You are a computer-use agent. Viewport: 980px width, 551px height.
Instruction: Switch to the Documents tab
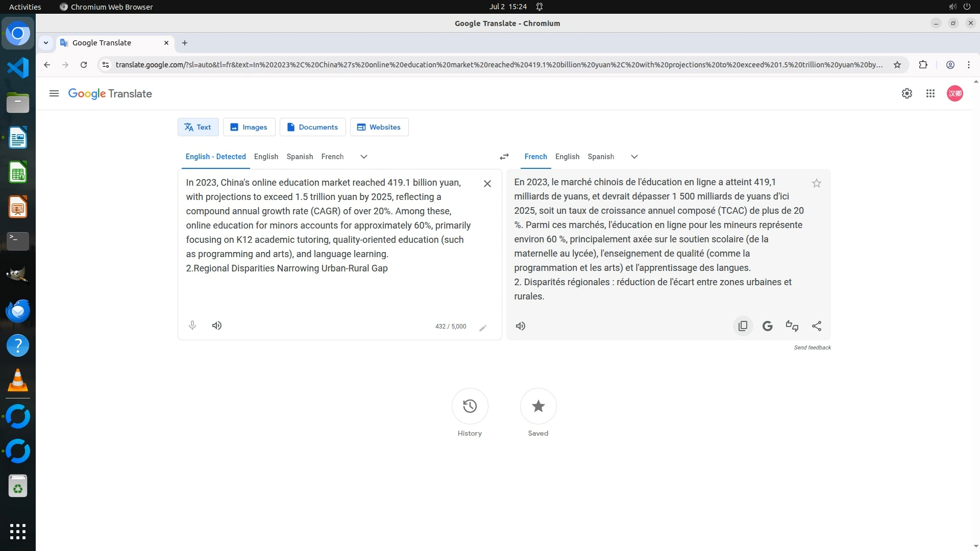312,127
